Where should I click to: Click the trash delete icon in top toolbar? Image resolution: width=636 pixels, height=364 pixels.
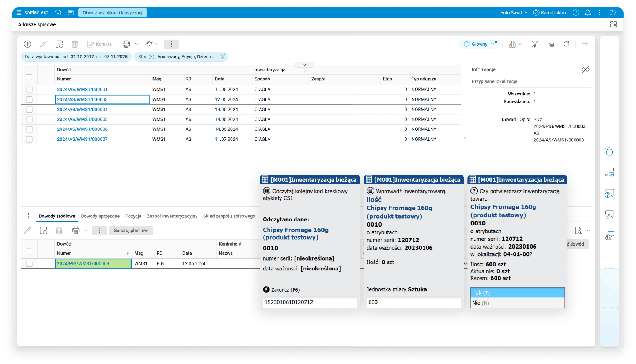tap(75, 44)
